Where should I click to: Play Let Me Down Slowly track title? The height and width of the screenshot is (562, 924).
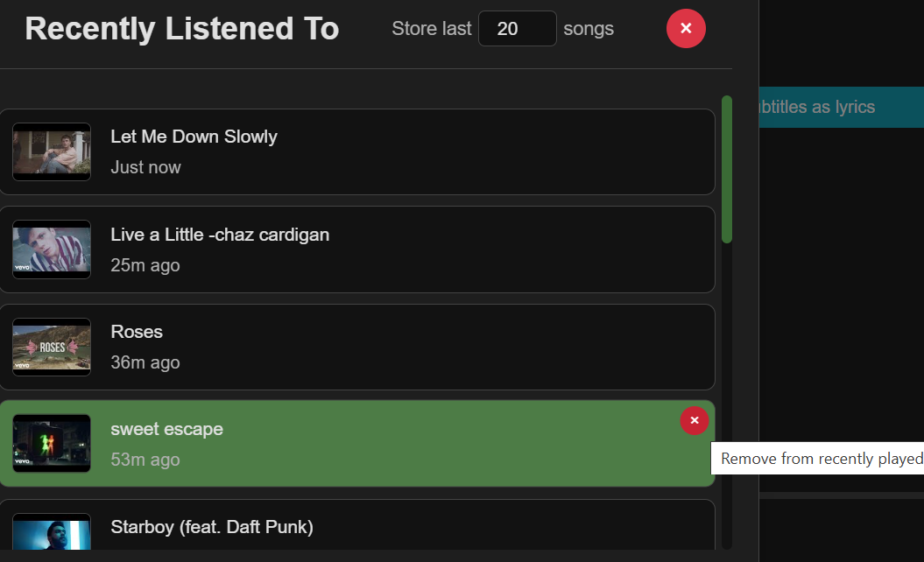coord(194,137)
